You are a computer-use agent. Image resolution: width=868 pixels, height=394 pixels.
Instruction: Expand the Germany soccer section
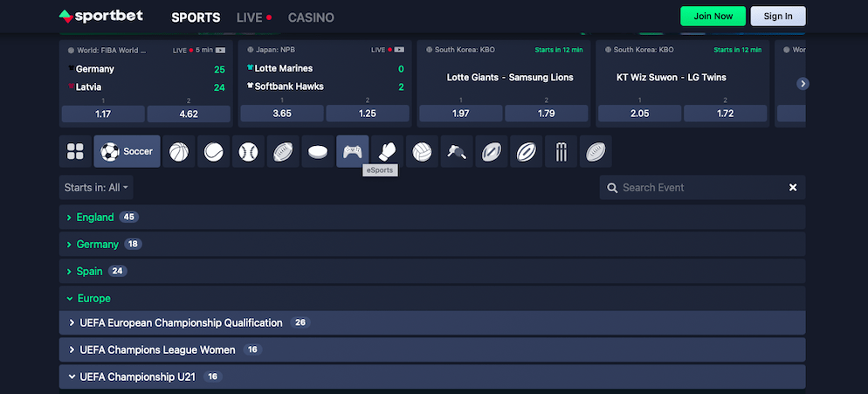click(x=432, y=245)
